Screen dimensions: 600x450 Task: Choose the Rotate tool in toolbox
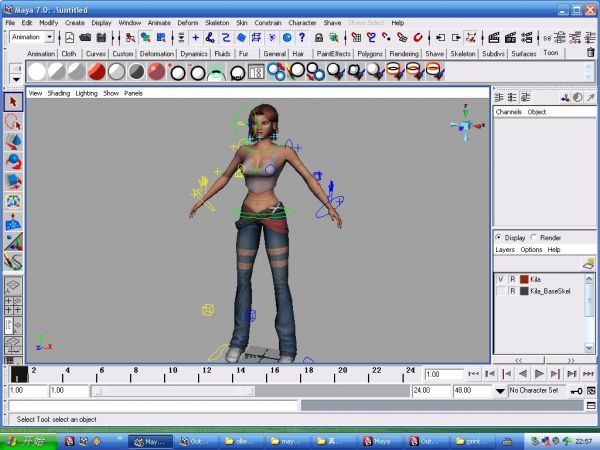(13, 161)
